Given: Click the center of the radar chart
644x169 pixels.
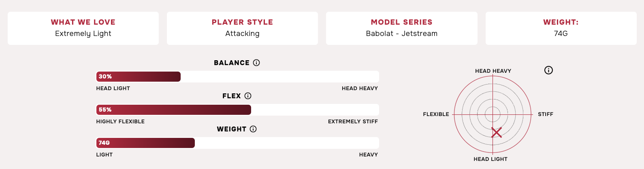Looking at the screenshot, I should pos(493,114).
